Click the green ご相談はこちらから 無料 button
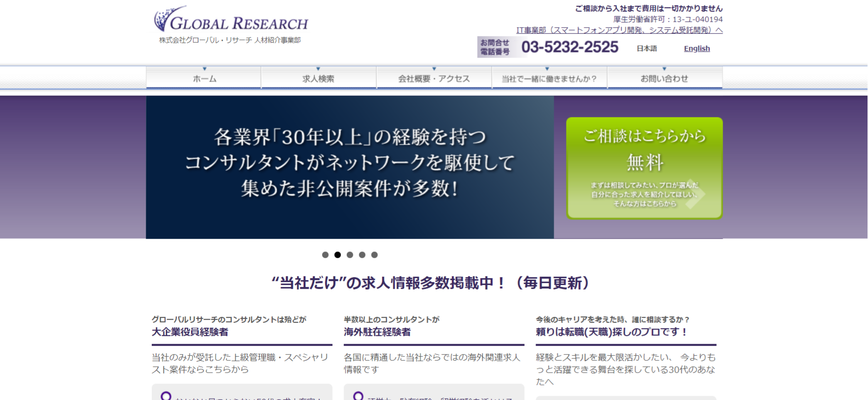This screenshot has height=400, width=868. pyautogui.click(x=644, y=168)
